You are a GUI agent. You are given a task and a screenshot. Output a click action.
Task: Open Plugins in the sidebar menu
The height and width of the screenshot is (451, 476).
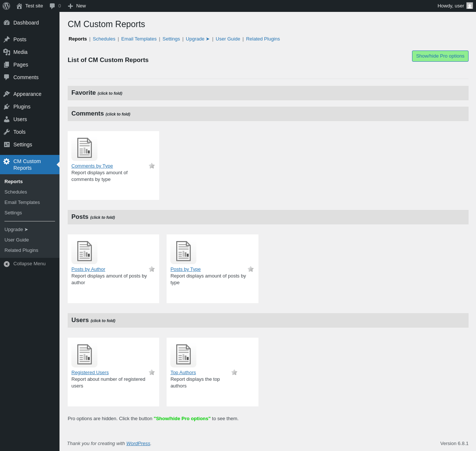22,107
